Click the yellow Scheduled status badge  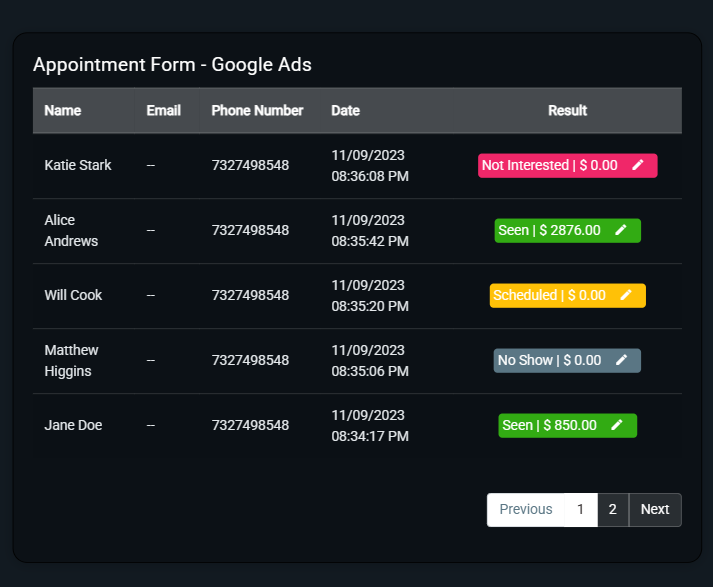coord(550,295)
